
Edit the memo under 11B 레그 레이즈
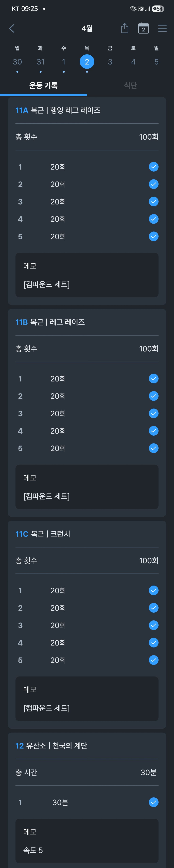[x=87, y=487]
